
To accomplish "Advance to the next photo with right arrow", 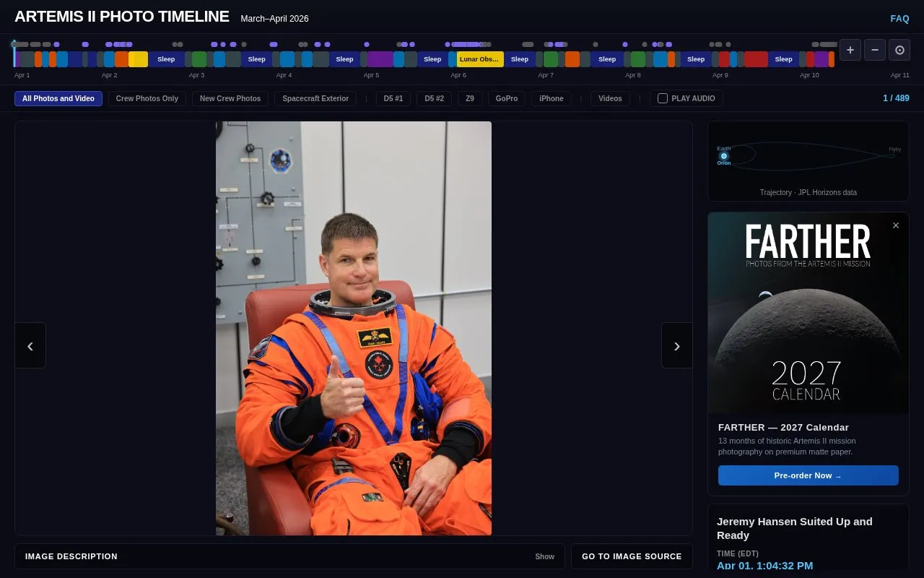I will [x=676, y=345].
